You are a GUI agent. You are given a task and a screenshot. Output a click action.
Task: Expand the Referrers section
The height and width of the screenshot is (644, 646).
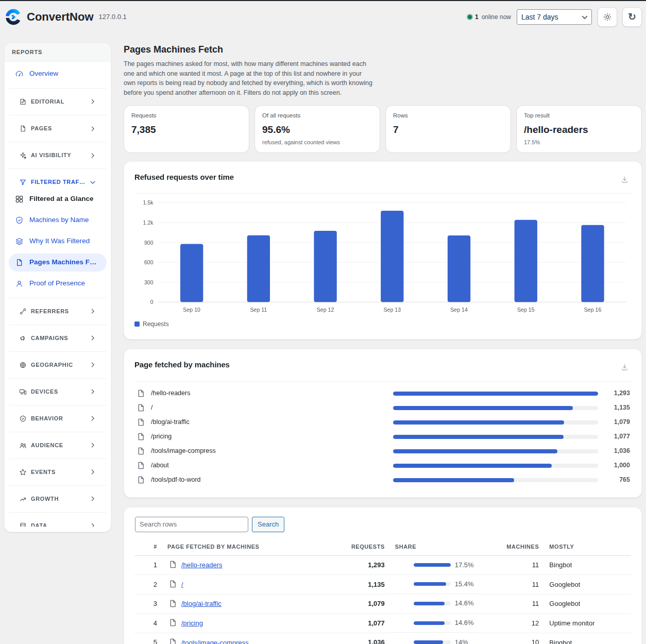[x=58, y=311]
